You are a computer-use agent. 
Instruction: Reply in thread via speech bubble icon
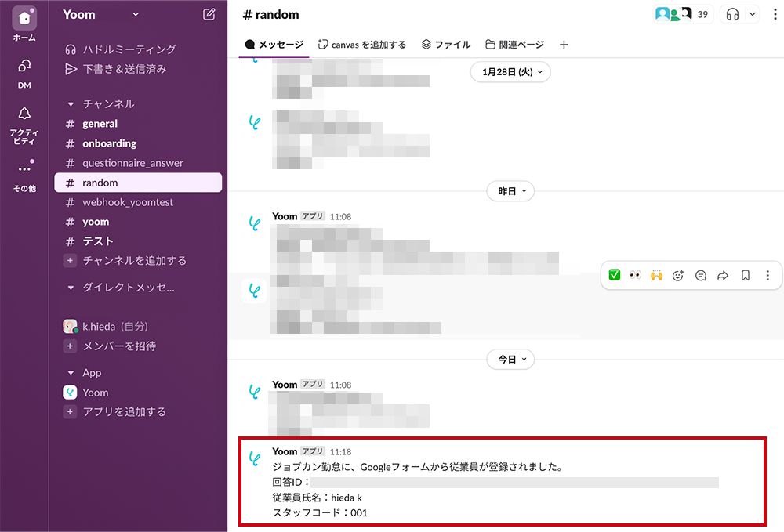tap(701, 275)
